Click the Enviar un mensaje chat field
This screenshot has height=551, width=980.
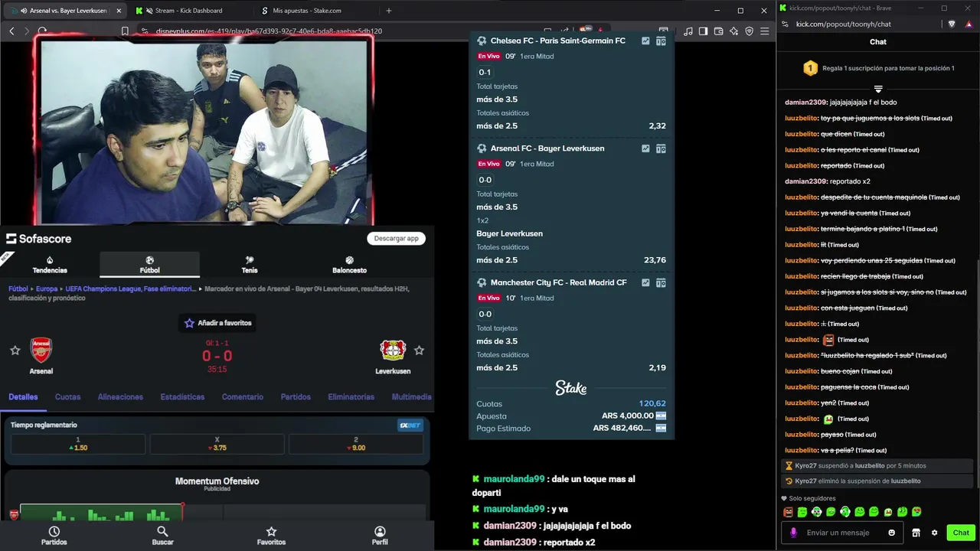[x=842, y=533]
